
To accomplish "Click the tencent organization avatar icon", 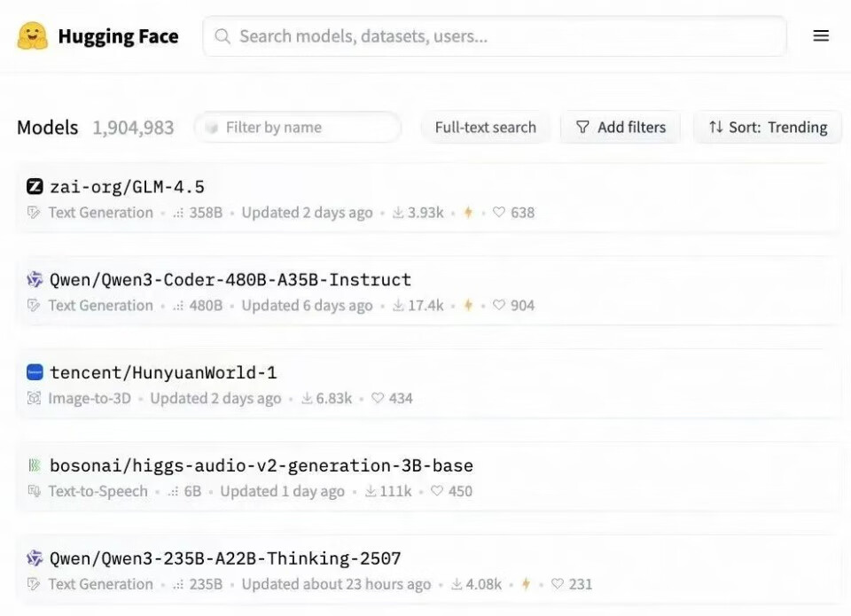I will tap(35, 373).
